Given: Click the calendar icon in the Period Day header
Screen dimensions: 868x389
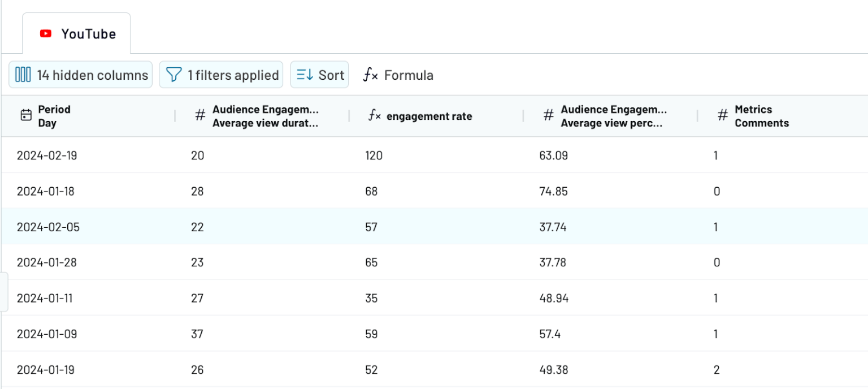Looking at the screenshot, I should pyautogui.click(x=25, y=115).
